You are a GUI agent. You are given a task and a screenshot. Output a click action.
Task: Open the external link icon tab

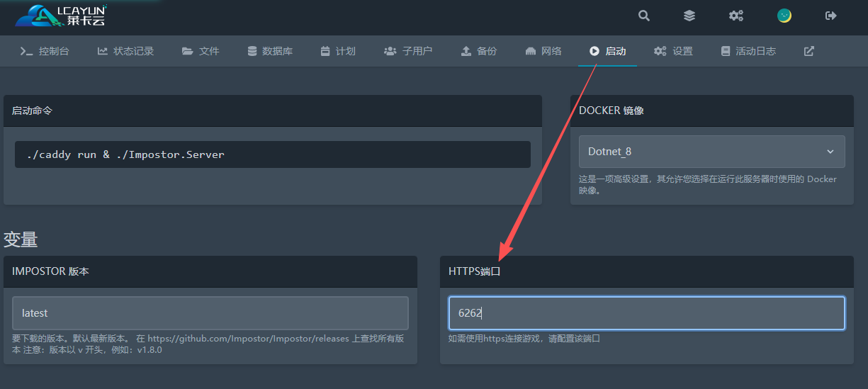[x=808, y=51]
